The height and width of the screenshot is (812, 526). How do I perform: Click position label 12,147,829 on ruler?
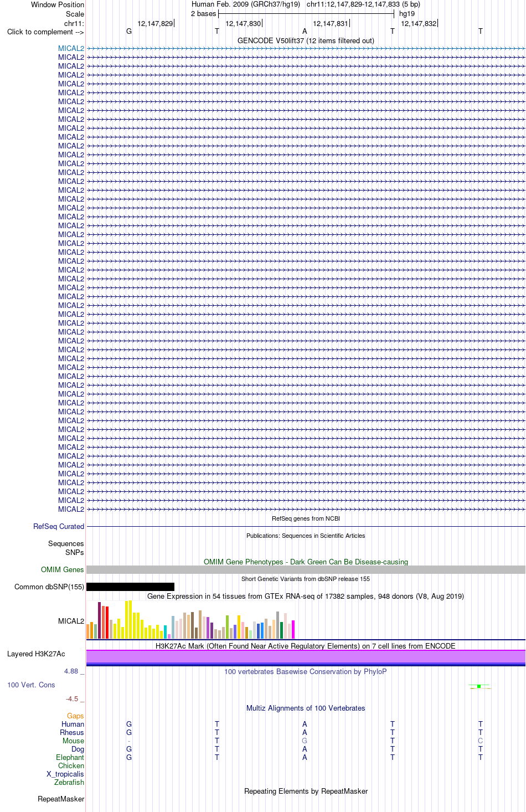[155, 23]
